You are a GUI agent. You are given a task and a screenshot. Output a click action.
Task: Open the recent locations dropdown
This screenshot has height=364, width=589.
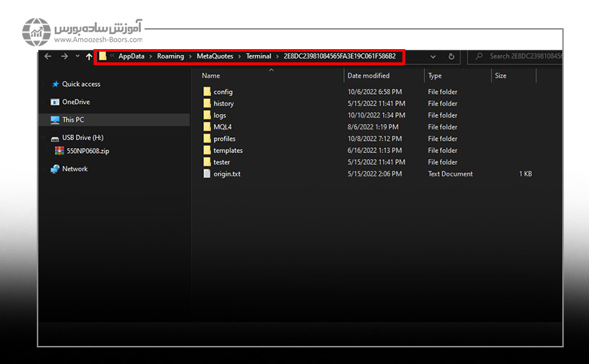pyautogui.click(x=77, y=56)
